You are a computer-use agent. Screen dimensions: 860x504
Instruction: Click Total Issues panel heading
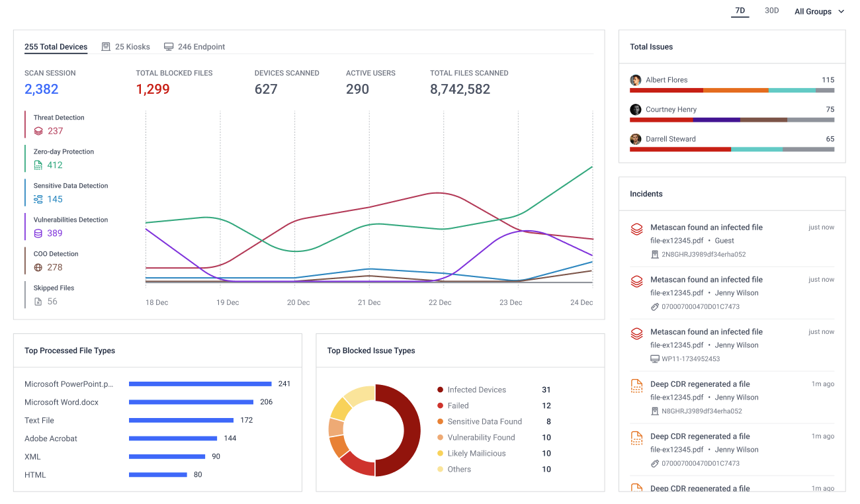(x=652, y=47)
